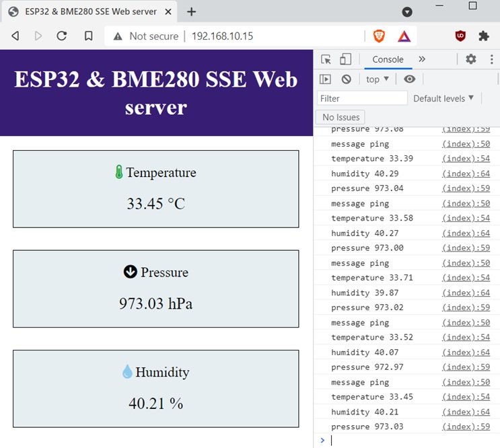Open (index):64 link beside humidity 39.87
Viewport: 500px width, 448px height.
click(x=466, y=293)
